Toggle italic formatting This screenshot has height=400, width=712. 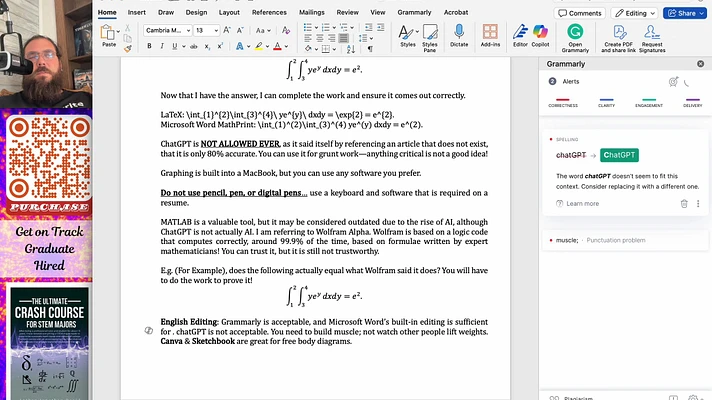pyautogui.click(x=162, y=46)
